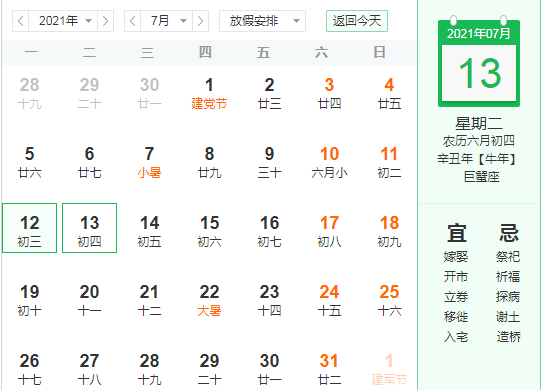Open the 7月 month dropdown
Image resolution: width=541 pixels, height=390 pixels.
166,21
